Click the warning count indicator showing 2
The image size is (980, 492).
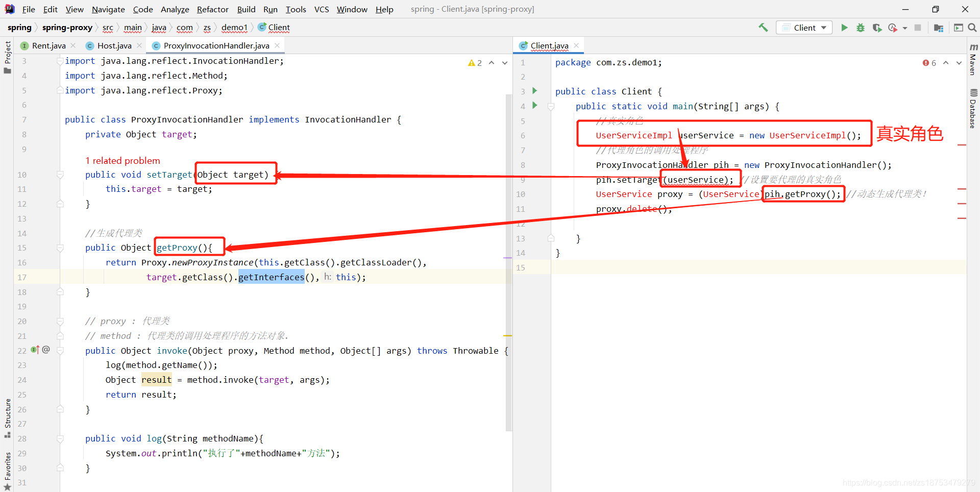coord(475,63)
